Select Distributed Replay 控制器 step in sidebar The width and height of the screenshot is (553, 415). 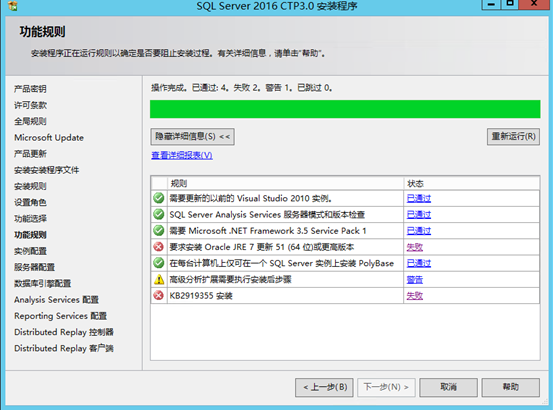(x=64, y=332)
